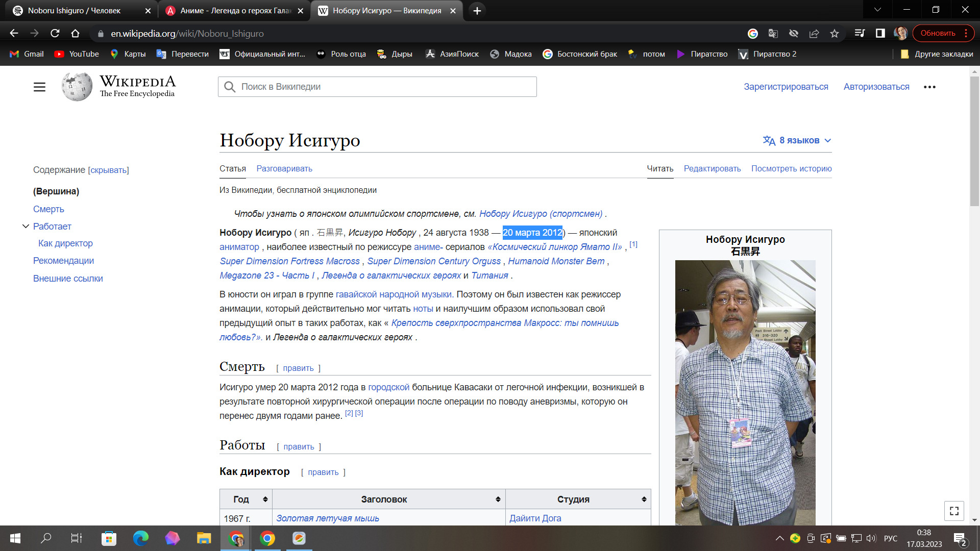Click the home button in toolbar
This screenshot has width=980, height=551.
coord(75,33)
